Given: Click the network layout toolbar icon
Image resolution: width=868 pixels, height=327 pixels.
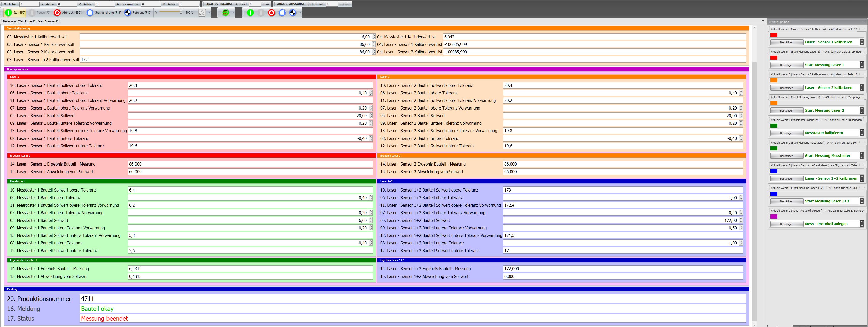Looking at the screenshot, I should (202, 13).
